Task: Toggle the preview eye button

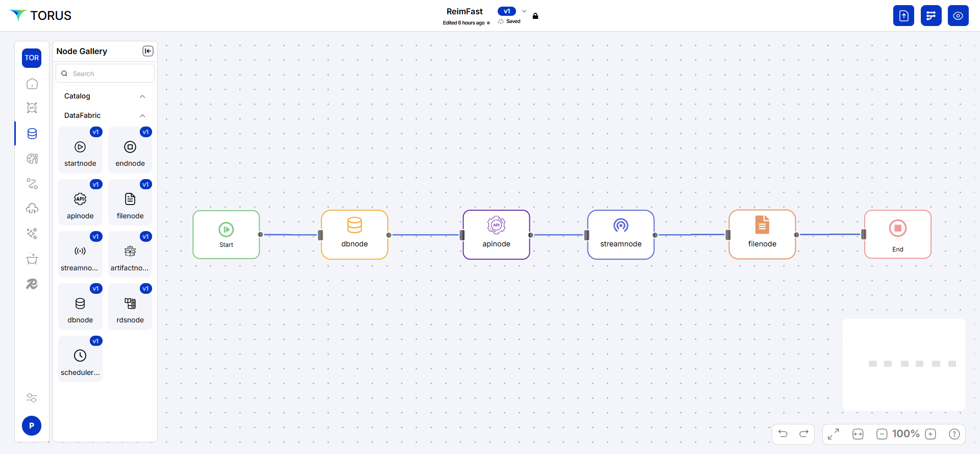Action: click(958, 16)
